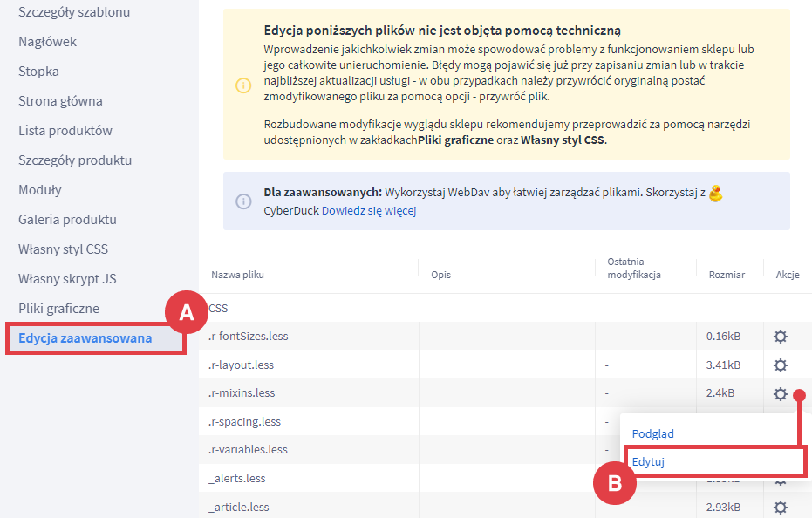Open gear actions for .r-layout.less
The image size is (812, 518).
pos(780,365)
